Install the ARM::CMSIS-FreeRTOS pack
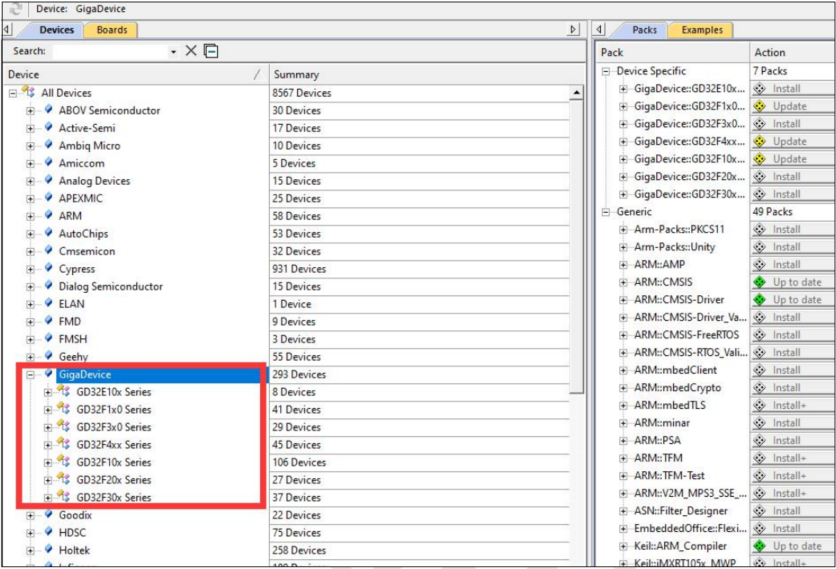Screen dimensions: 836x569 coord(792,335)
